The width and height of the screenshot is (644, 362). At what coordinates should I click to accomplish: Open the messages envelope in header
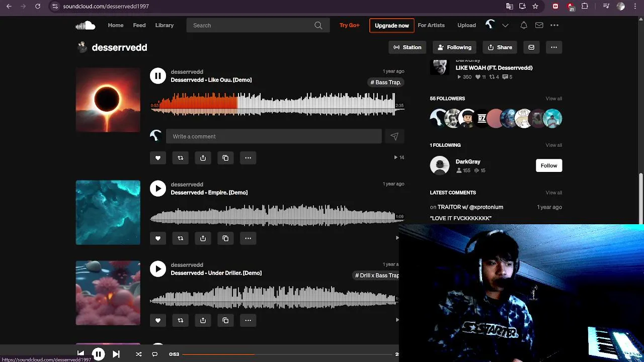click(539, 25)
